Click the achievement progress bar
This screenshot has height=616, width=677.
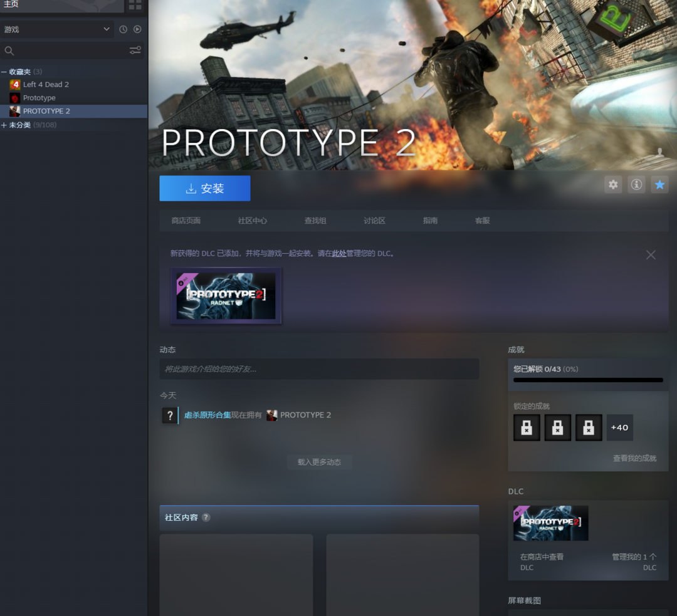[588, 380]
